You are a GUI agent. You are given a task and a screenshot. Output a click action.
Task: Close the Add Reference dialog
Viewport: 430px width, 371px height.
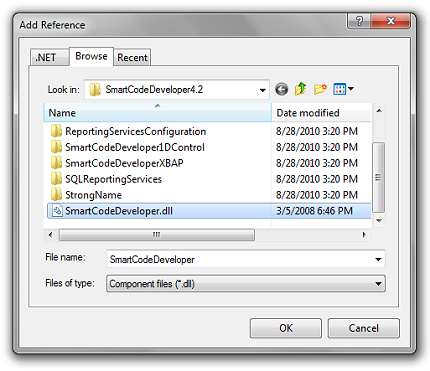tap(390, 21)
